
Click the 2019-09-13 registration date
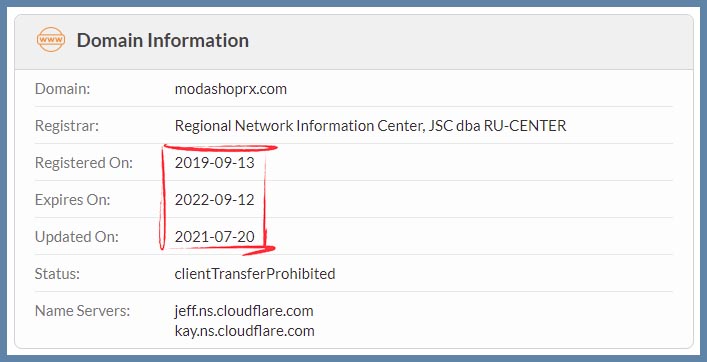tap(215, 163)
